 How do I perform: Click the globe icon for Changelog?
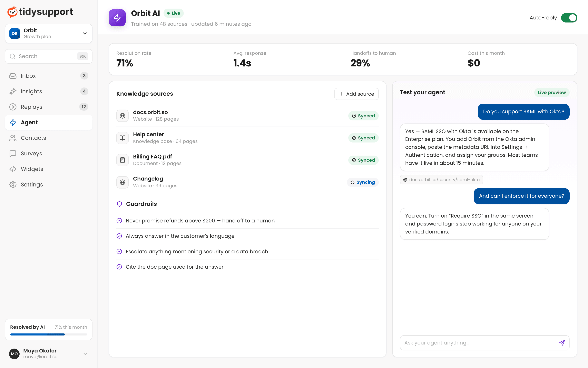[122, 182]
